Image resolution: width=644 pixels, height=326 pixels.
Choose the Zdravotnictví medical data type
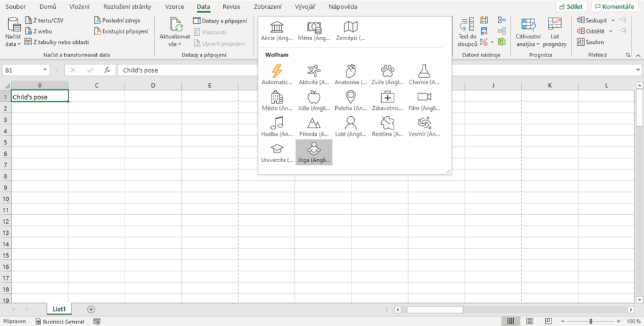pyautogui.click(x=387, y=101)
